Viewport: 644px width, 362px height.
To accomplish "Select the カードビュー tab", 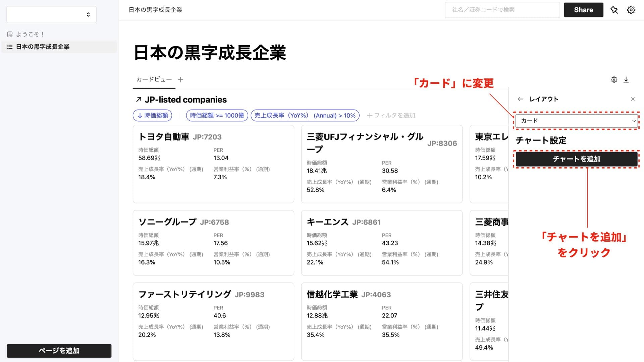I will coord(154,79).
